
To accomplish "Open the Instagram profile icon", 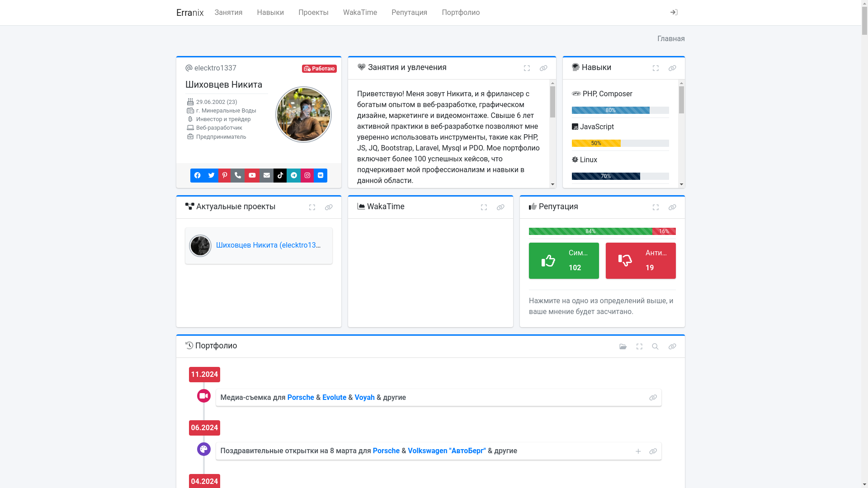I will (307, 175).
